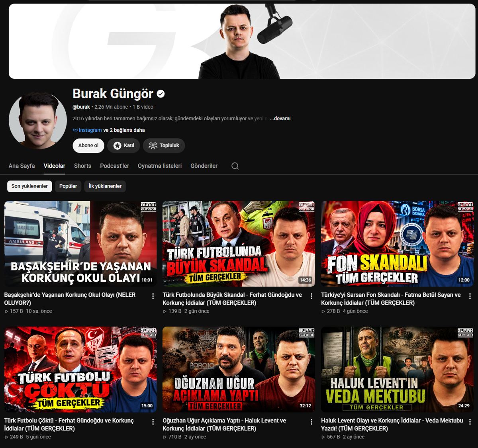Viewport: 478px width, 448px height.
Task: Play the Türk Futbolu Çöktü thumbnail
Action: 80,370
